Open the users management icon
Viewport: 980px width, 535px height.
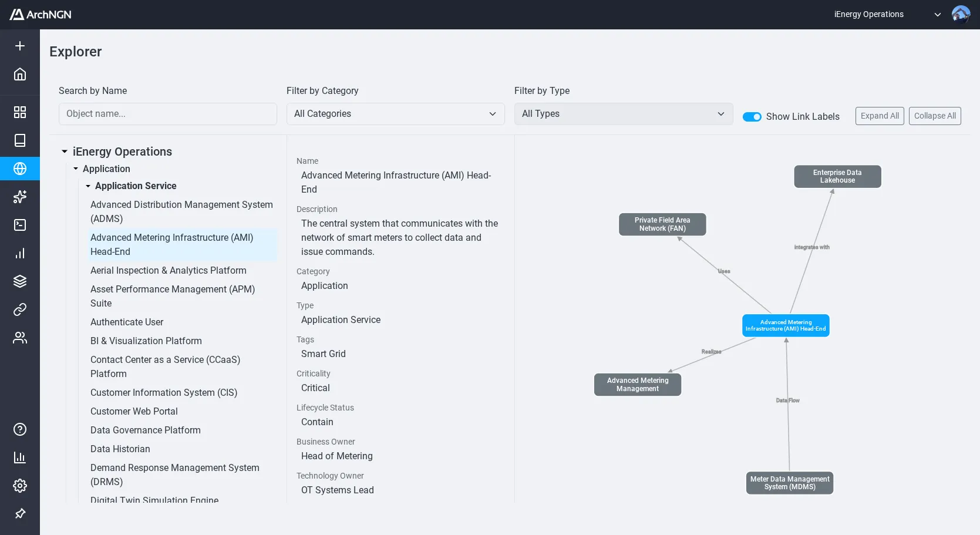click(20, 338)
